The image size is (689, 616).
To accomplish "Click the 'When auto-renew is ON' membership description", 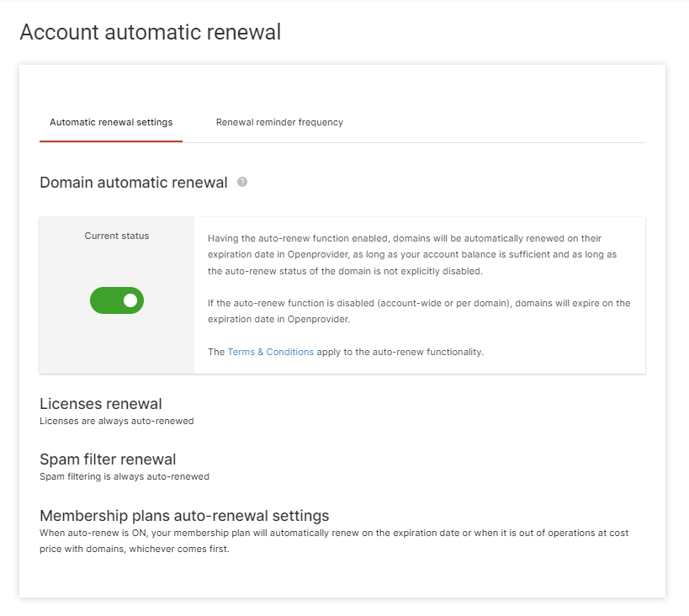I will pos(334,541).
